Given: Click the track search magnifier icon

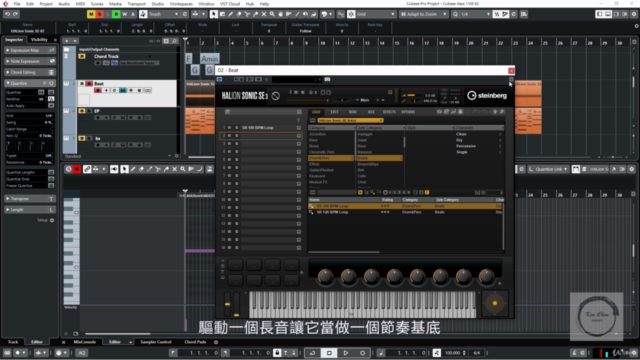Looking at the screenshot, I should (x=174, y=41).
